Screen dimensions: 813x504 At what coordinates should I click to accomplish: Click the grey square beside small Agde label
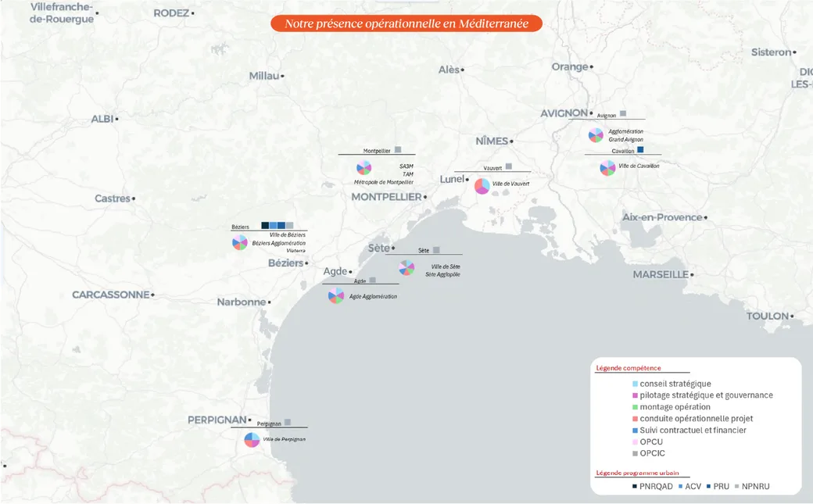[372, 280]
